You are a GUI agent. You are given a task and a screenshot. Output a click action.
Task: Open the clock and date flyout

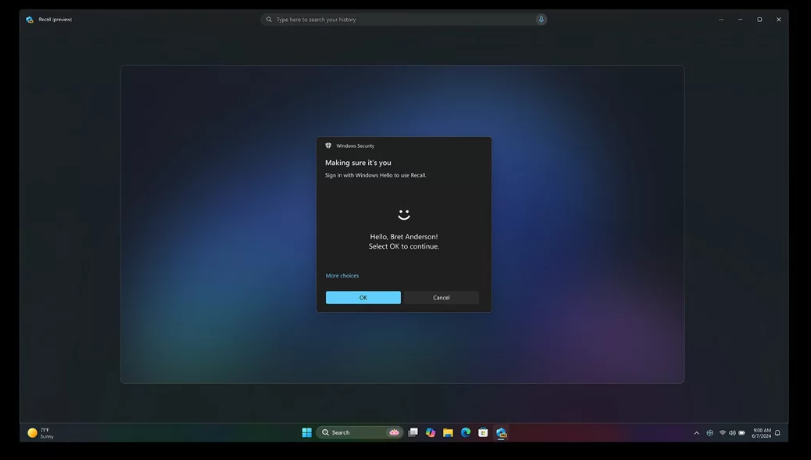click(761, 433)
